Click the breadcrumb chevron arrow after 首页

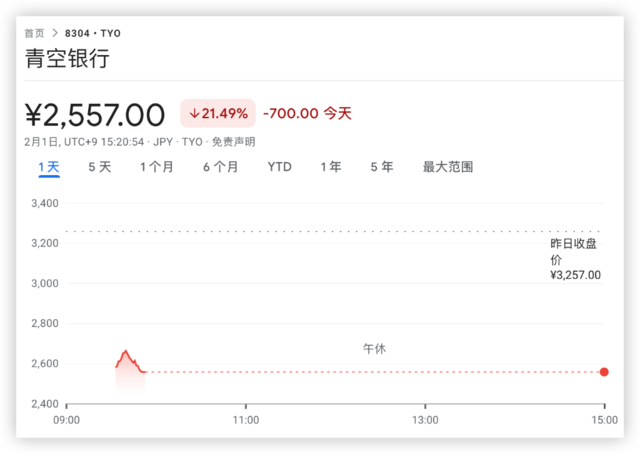[55, 33]
